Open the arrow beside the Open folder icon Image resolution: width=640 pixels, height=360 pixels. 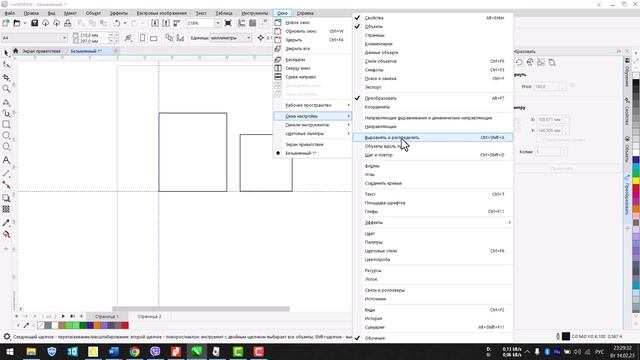point(24,23)
